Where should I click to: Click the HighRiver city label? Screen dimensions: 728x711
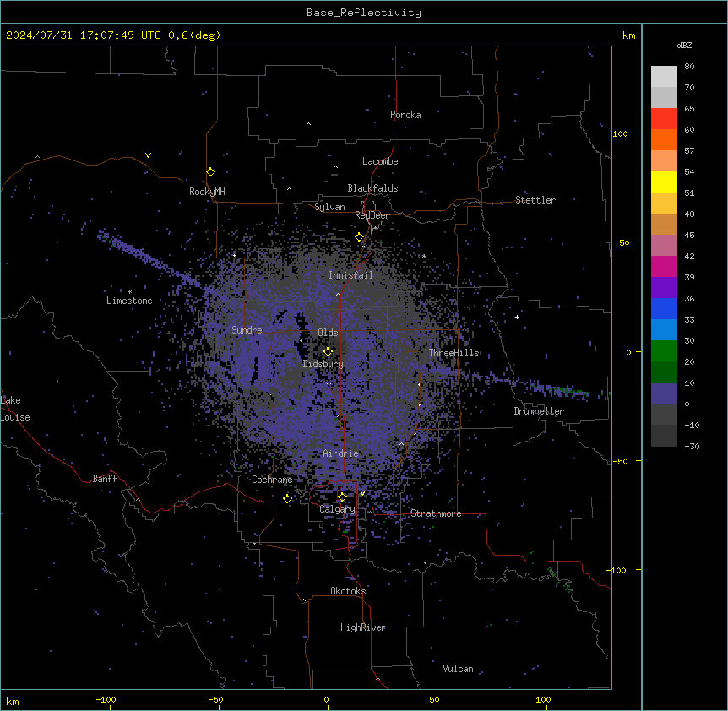click(x=363, y=627)
